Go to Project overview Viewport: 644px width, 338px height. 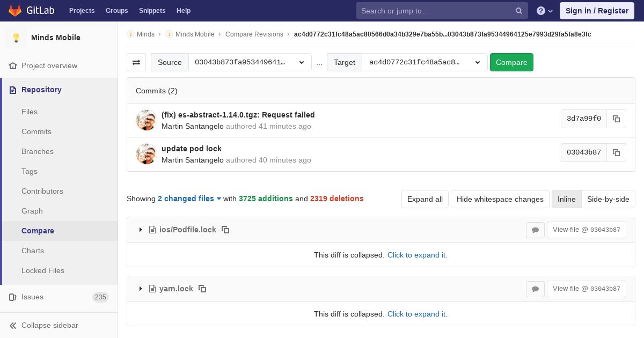tap(49, 65)
